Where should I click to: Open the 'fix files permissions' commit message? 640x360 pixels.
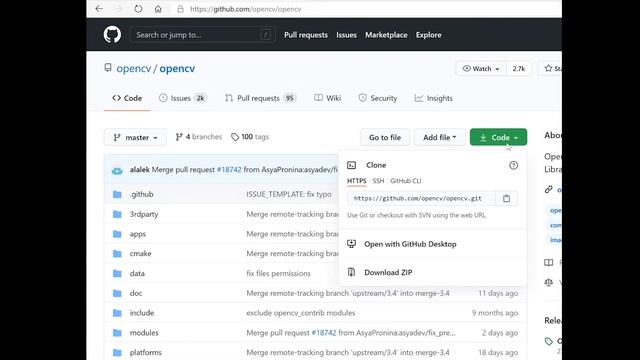point(278,273)
